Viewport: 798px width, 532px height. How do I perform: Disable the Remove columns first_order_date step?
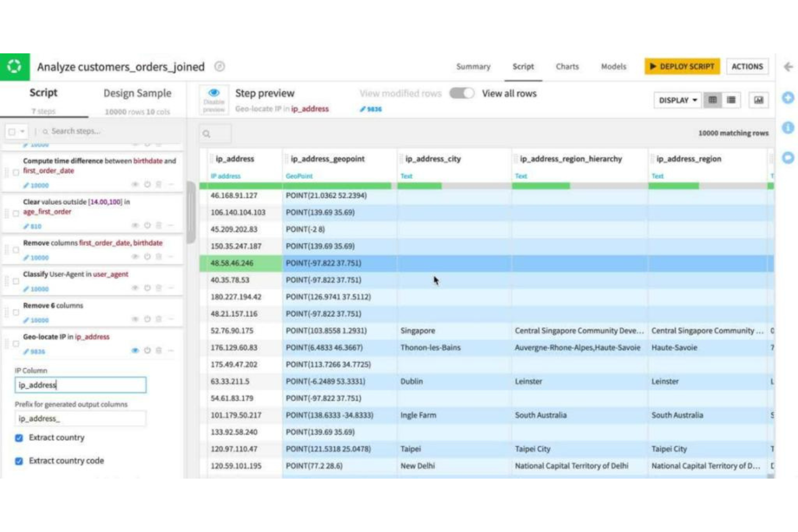point(147,257)
